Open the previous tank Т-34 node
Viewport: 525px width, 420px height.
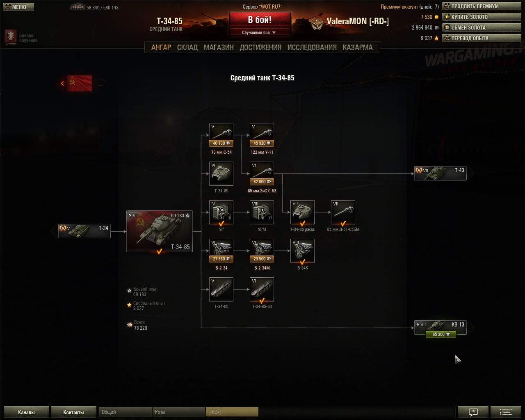coord(84,231)
